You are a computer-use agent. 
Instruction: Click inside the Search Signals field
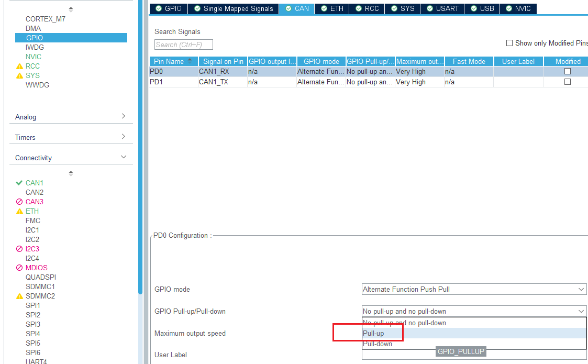(x=183, y=45)
